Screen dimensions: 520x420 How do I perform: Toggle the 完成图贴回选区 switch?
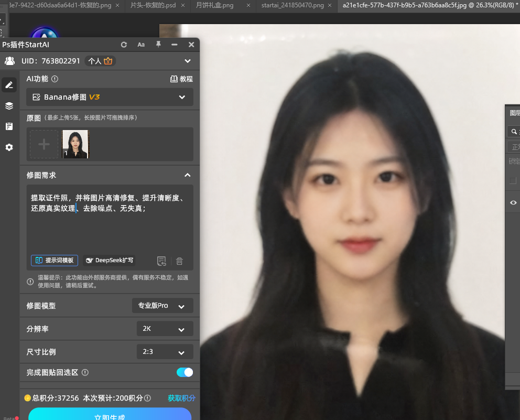pyautogui.click(x=185, y=373)
